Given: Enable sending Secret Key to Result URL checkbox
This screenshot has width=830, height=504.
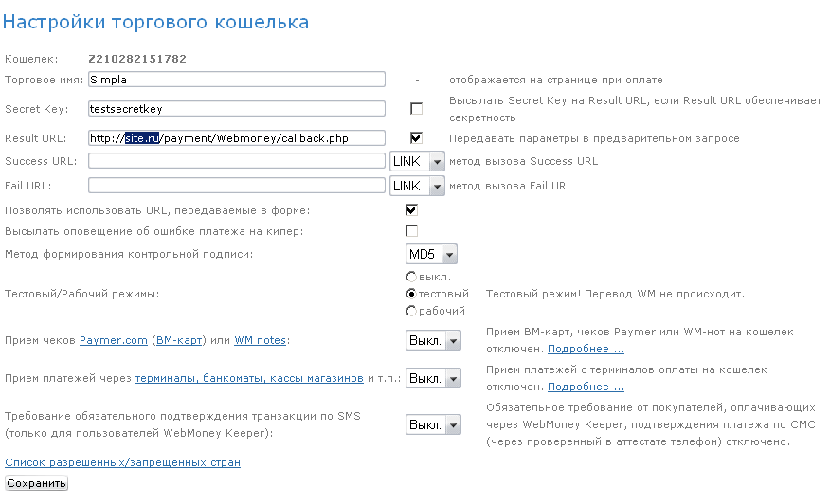Looking at the screenshot, I should (x=415, y=109).
